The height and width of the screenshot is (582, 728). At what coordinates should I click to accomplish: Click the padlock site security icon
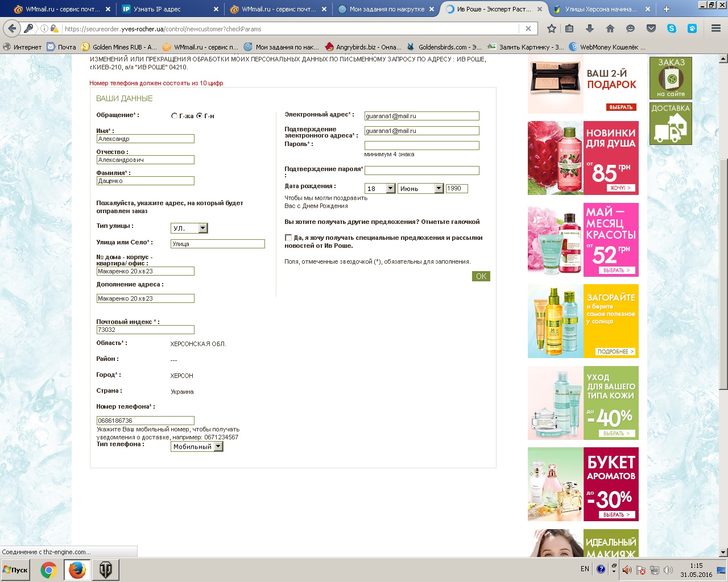[x=54, y=28]
